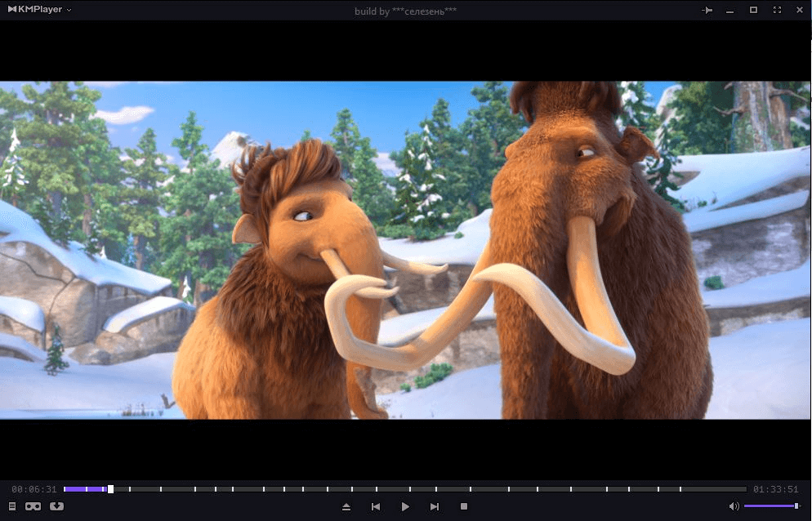
Task: Click the eject / open file button
Action: click(346, 506)
